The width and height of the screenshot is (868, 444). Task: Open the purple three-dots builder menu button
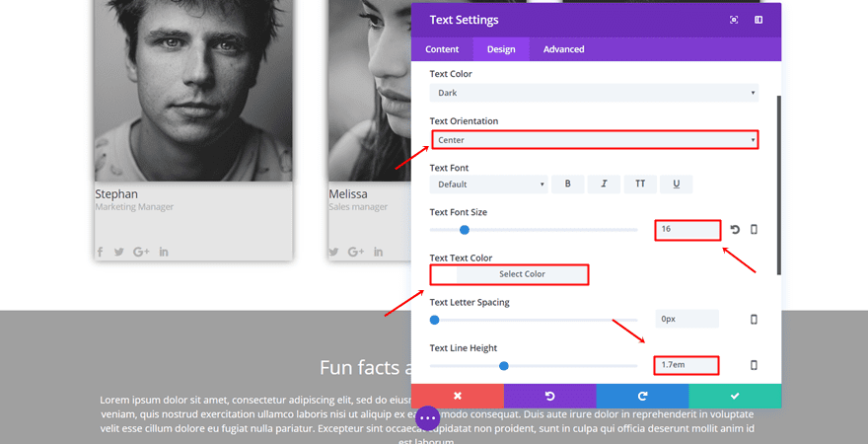(x=427, y=418)
